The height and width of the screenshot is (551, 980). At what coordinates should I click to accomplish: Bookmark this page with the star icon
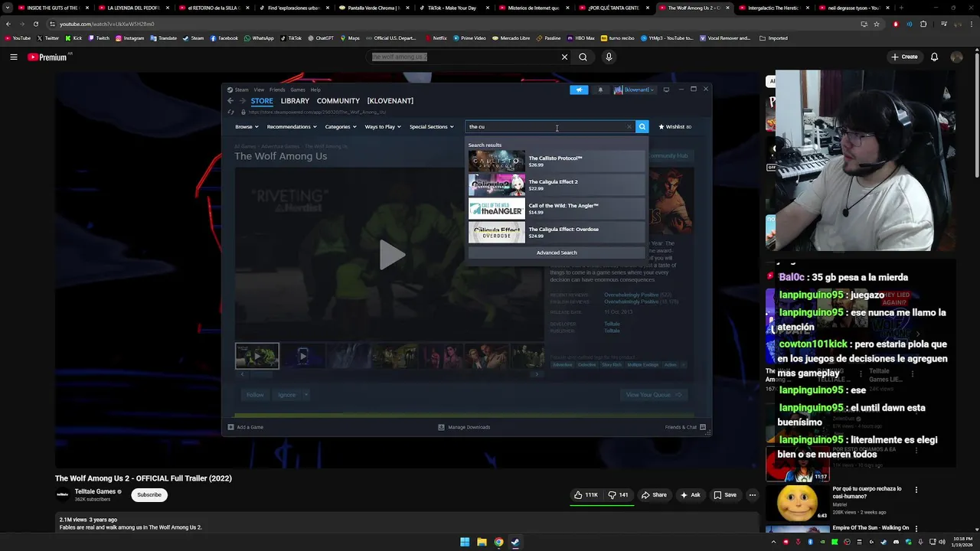pyautogui.click(x=877, y=24)
